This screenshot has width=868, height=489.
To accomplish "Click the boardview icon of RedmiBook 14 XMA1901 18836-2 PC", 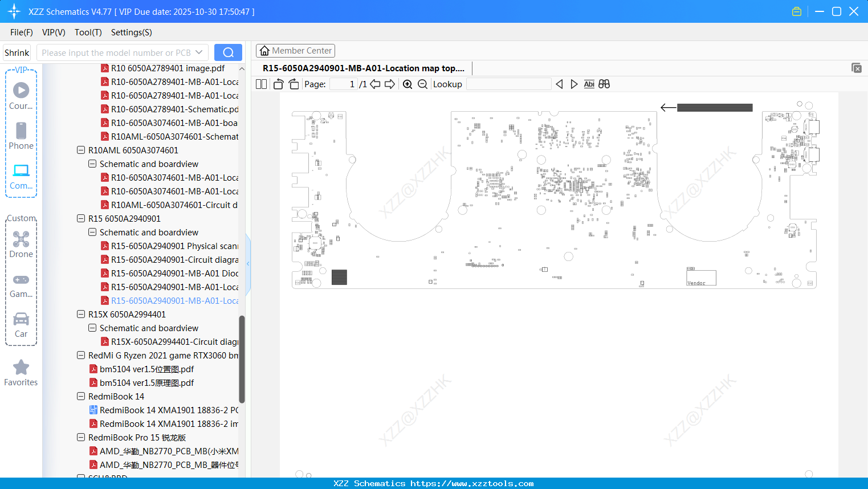I will click(x=93, y=410).
